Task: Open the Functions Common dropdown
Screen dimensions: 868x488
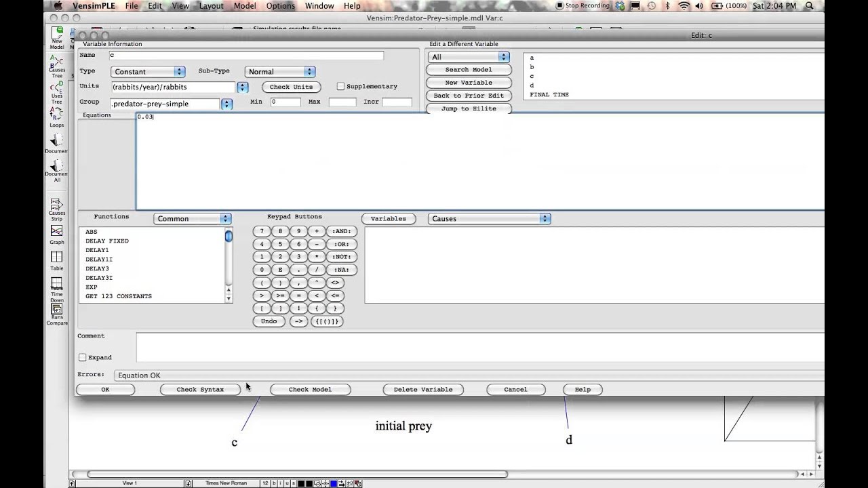Action: click(x=193, y=219)
